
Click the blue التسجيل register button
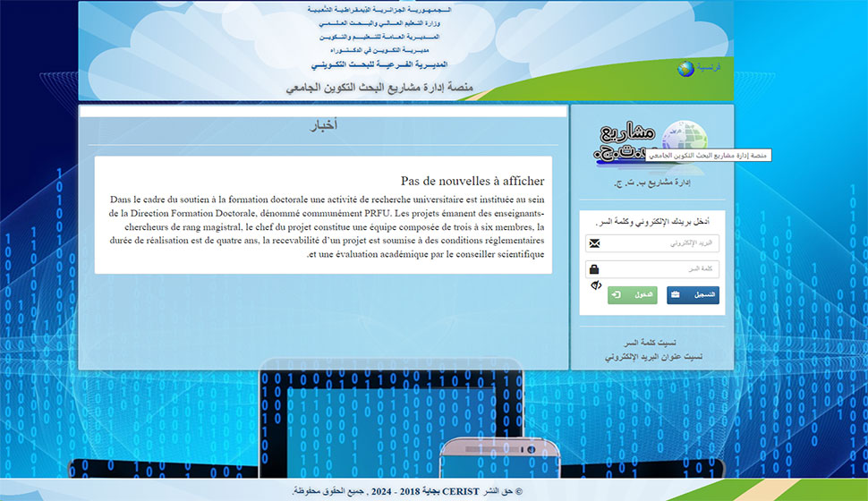click(x=694, y=295)
